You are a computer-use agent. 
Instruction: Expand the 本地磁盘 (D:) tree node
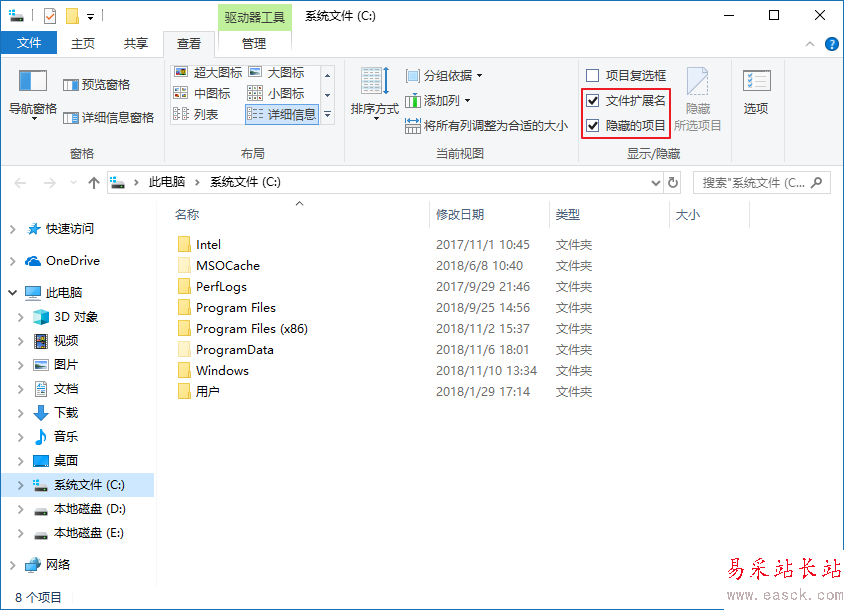tap(20, 509)
